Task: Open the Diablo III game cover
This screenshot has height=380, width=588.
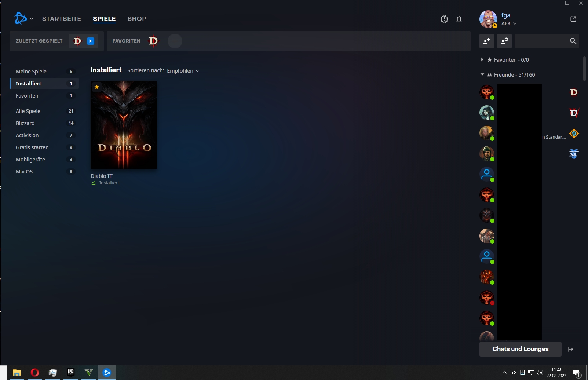Action: pos(124,125)
